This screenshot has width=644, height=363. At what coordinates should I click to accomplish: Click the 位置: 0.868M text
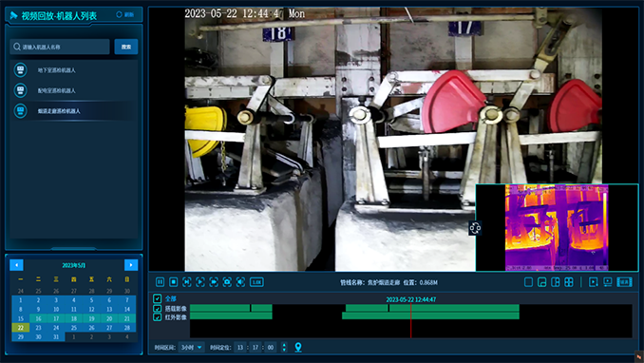(x=420, y=282)
